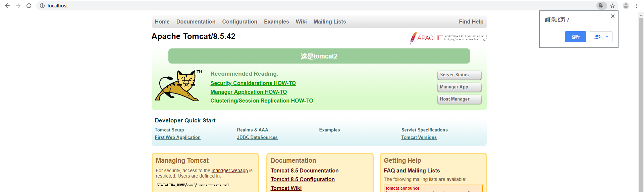
Task: Open Clustering/Session Replication HOW-TO link
Action: coord(262,101)
